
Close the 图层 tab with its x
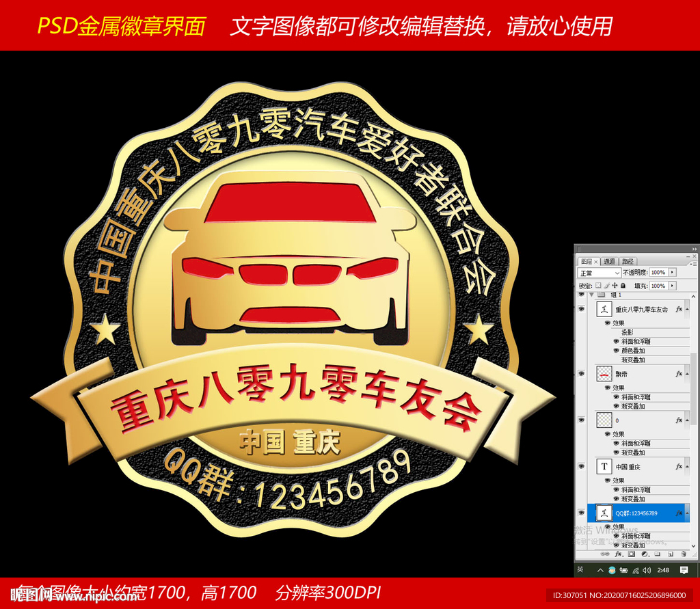596,262
